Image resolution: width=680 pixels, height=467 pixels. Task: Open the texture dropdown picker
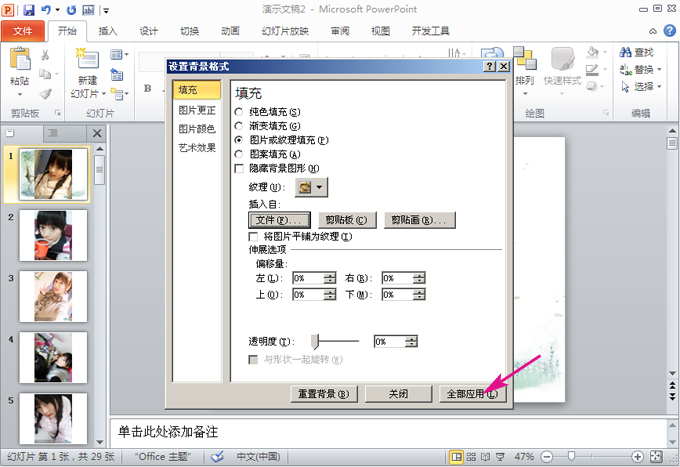[319, 187]
